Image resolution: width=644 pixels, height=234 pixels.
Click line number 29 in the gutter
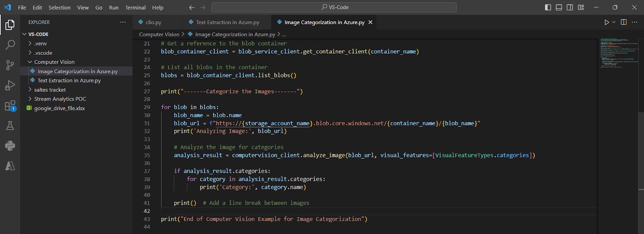[x=147, y=107]
